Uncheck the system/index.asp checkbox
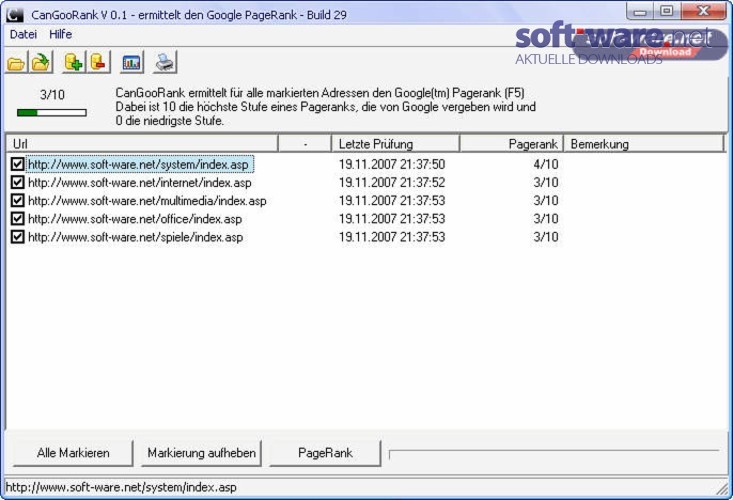This screenshot has height=500, width=733. click(x=17, y=164)
